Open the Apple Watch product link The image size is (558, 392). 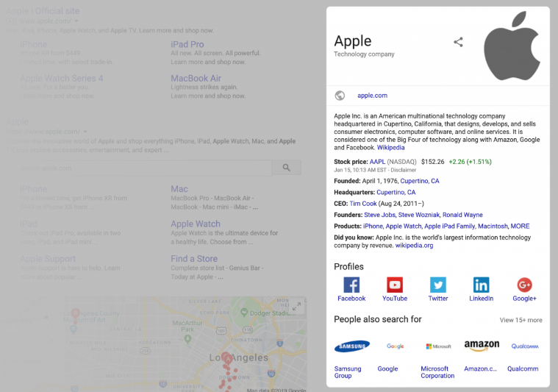(403, 226)
